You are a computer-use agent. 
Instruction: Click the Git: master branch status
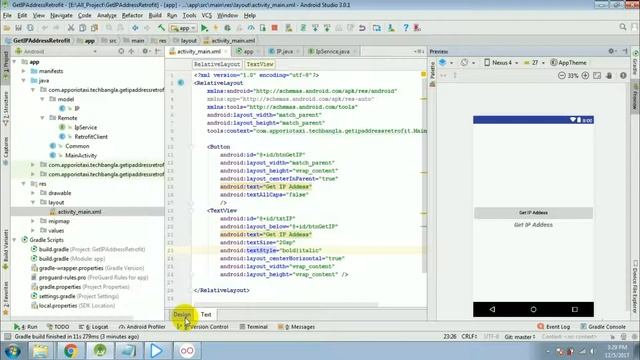coord(520,337)
